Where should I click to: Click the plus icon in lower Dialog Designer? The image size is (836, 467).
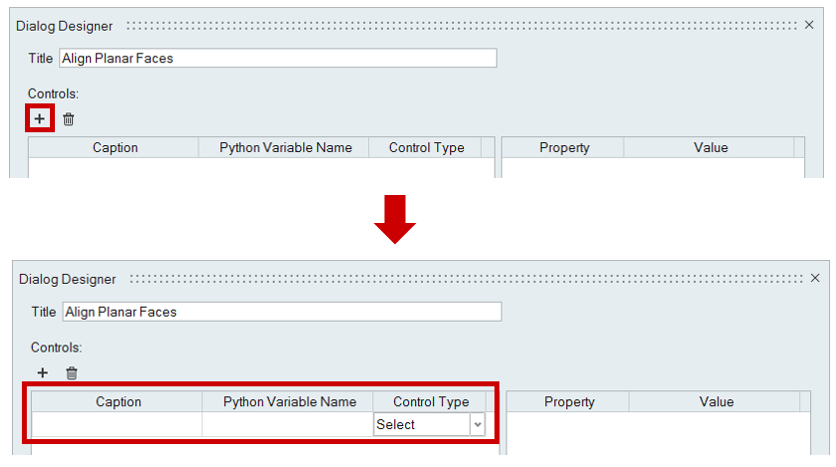pos(42,373)
